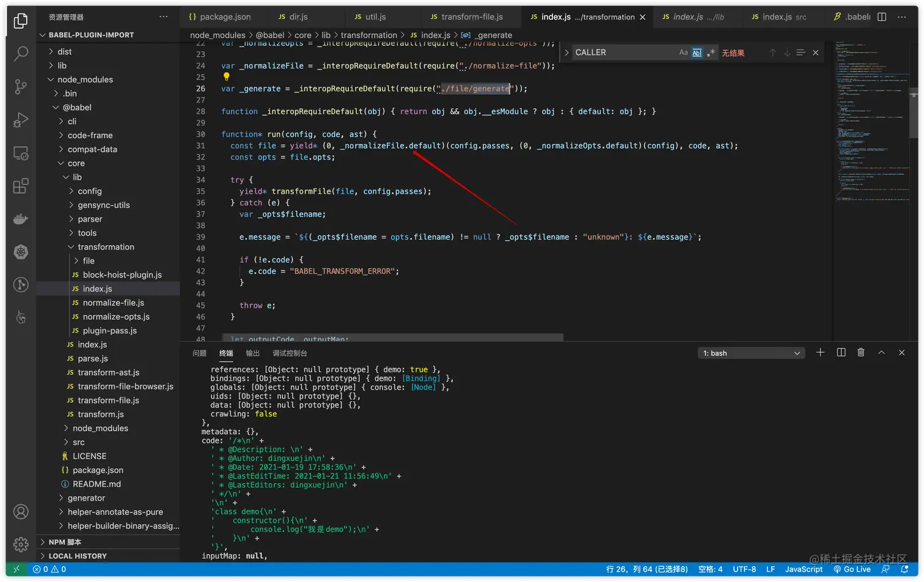The height and width of the screenshot is (582, 924).
Task: Start Go Live server
Action: (852, 569)
